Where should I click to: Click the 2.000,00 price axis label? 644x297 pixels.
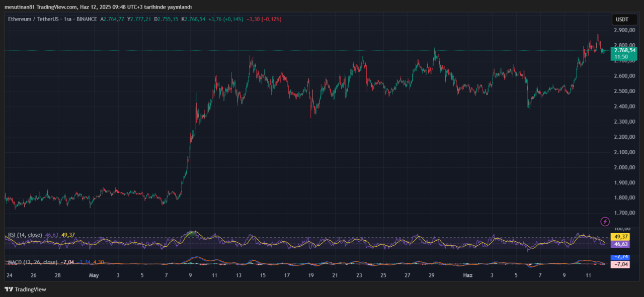(625, 167)
